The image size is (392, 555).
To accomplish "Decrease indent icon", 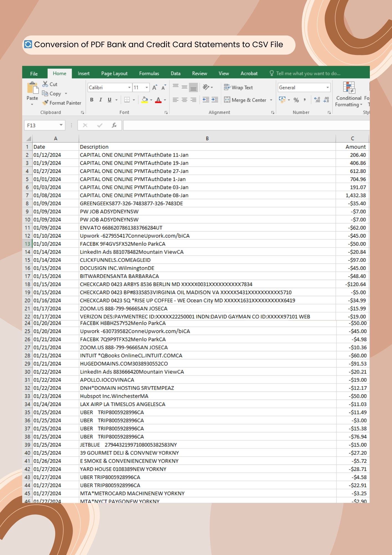I will point(206,100).
